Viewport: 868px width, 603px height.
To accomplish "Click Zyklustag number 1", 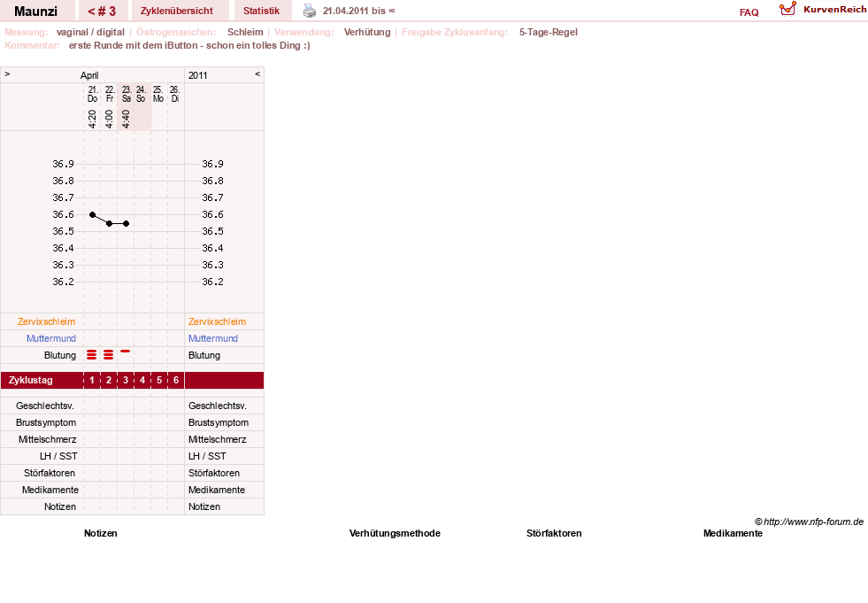I will 92,380.
